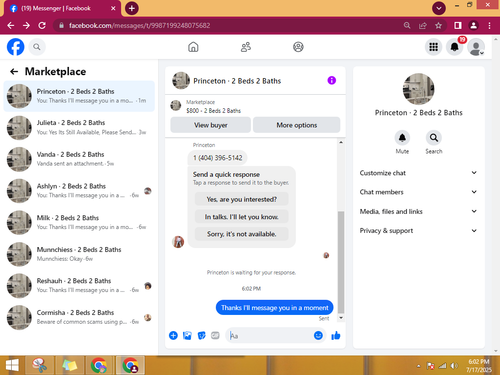This screenshot has height=375, width=500.
Task: Choose a GIF icon in composer
Action: tap(215, 335)
